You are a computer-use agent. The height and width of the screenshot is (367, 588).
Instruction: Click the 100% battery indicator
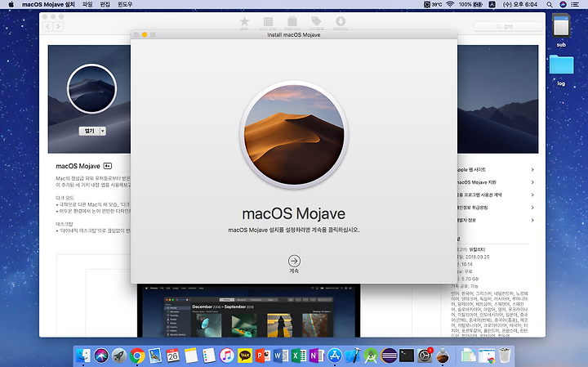point(470,5)
